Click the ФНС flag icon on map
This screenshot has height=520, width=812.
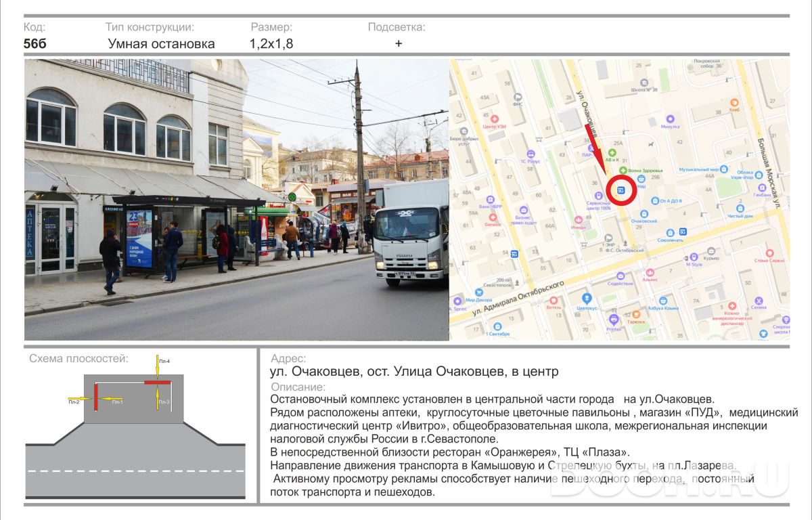point(518,96)
